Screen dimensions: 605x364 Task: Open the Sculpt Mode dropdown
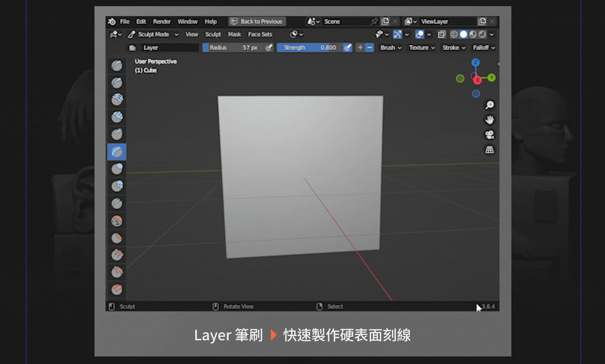[153, 34]
